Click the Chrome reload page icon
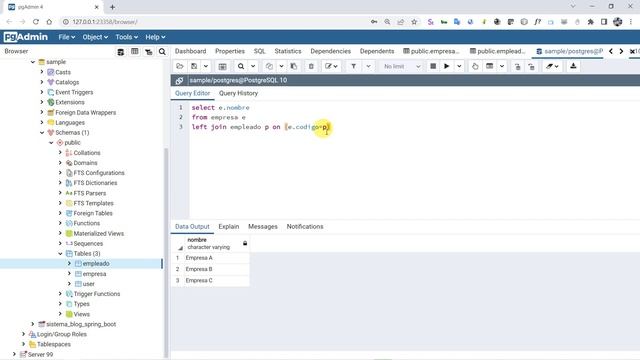The width and height of the screenshot is (640, 360). [36, 22]
